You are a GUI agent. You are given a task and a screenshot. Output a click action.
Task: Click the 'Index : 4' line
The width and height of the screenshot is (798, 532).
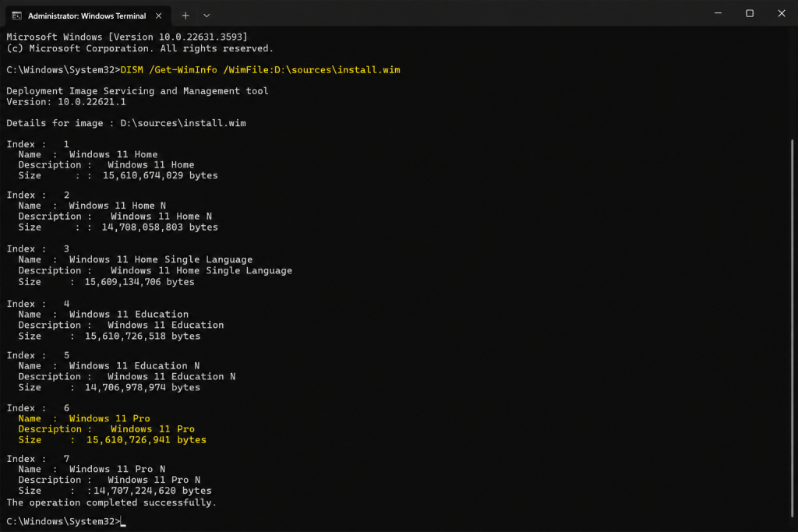coord(37,304)
